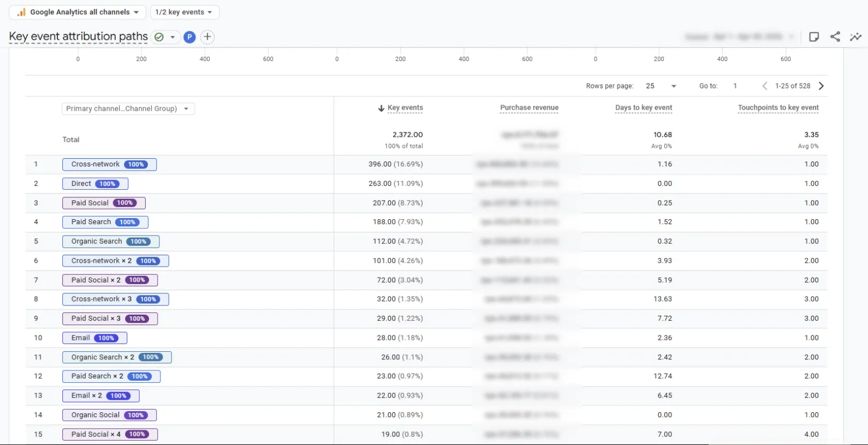Click the 12.74 days to key event cell
This screenshot has width=868, height=445.
(x=663, y=376)
